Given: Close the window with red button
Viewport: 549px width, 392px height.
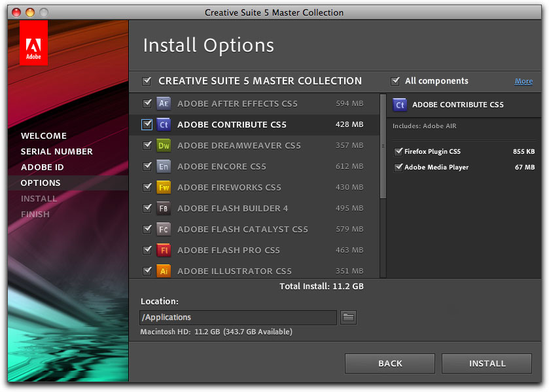Looking at the screenshot, I should [16, 12].
